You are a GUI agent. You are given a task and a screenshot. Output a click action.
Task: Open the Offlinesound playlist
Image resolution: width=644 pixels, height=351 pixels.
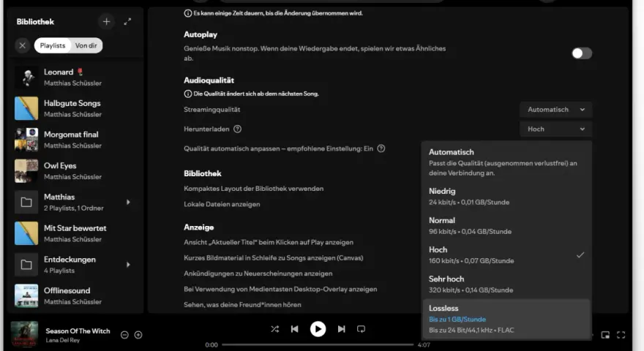(x=76, y=295)
